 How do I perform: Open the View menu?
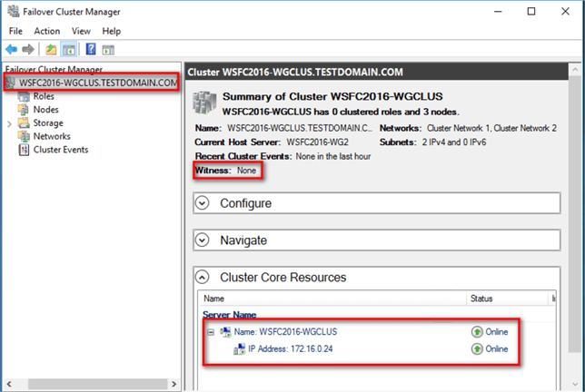81,31
